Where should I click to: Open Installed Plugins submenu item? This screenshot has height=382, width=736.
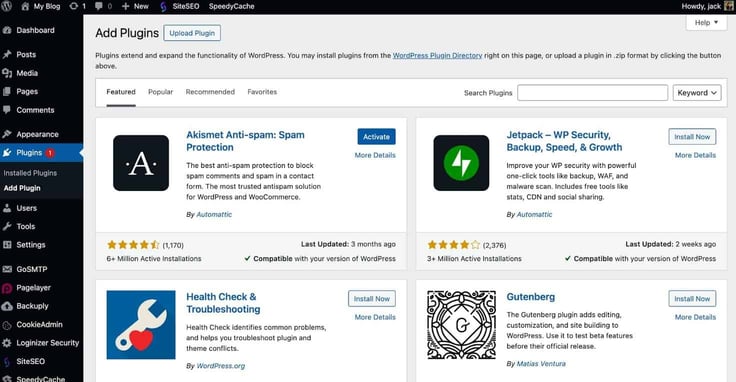(x=30, y=173)
